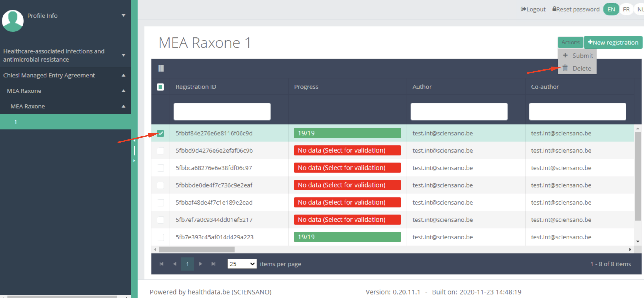Expand Healthcare-associated infections menu
The height and width of the screenshot is (298, 644).
click(x=123, y=55)
